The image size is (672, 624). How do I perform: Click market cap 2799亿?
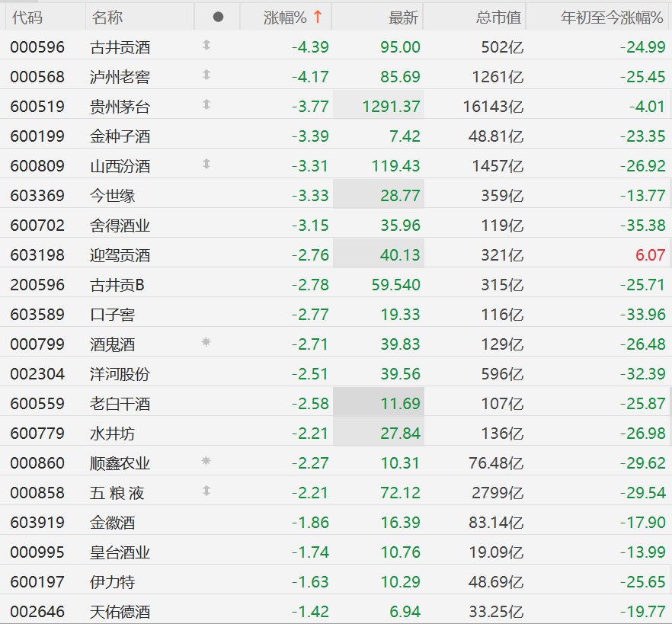(x=498, y=493)
